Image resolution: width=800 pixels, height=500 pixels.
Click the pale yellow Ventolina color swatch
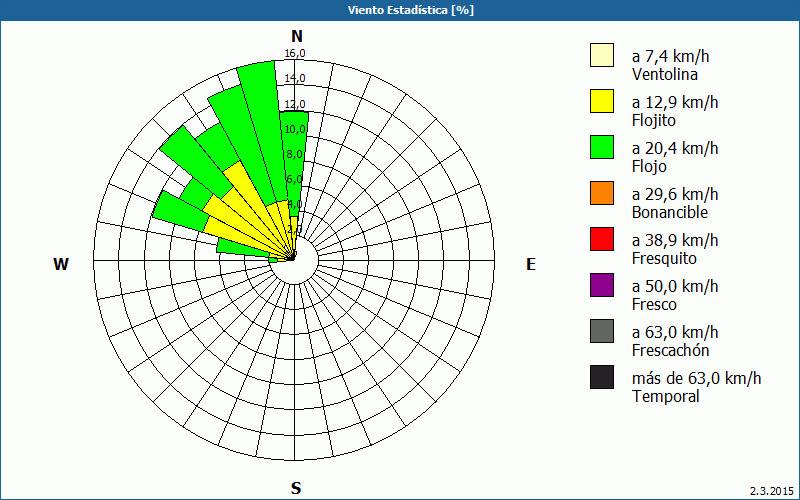pos(602,55)
